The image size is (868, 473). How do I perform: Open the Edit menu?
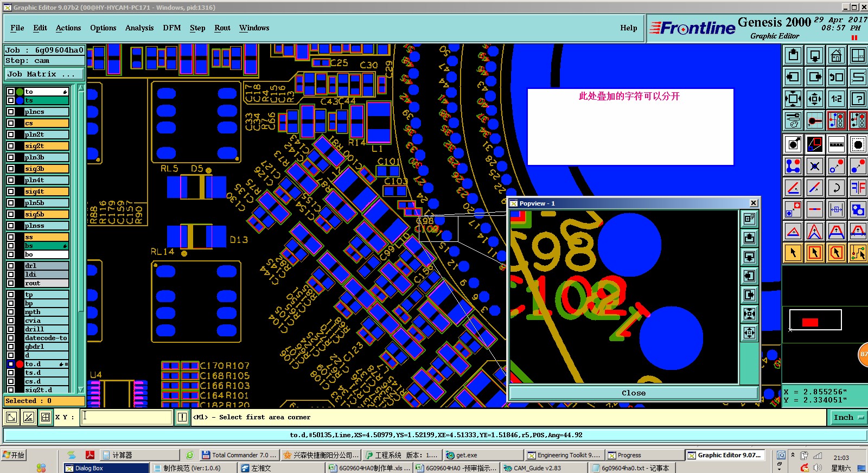pyautogui.click(x=40, y=28)
